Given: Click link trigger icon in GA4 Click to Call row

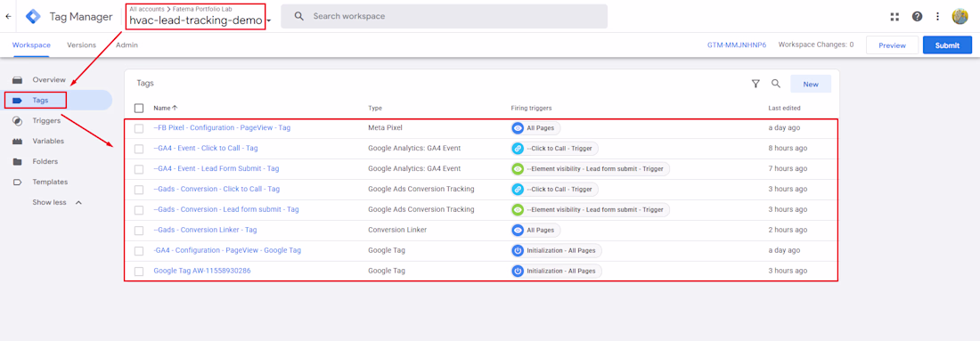Looking at the screenshot, I should (x=518, y=149).
